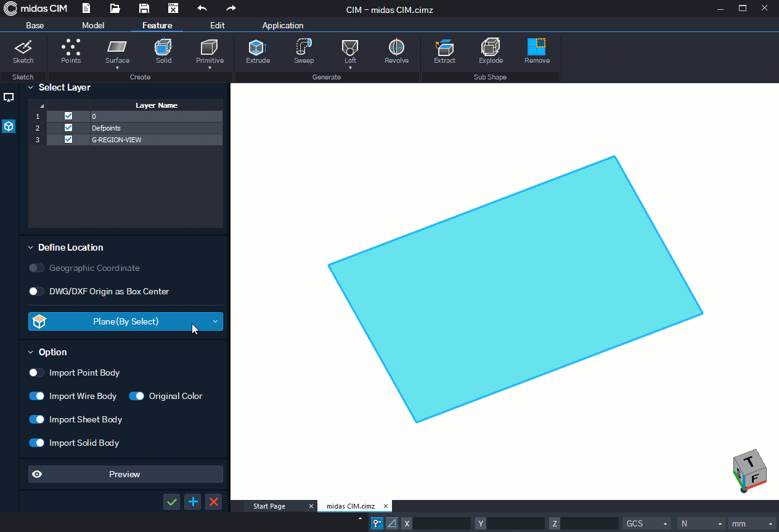Select the midas CIM.cimz document tab
Viewport: 779px width, 532px height.
pyautogui.click(x=351, y=506)
